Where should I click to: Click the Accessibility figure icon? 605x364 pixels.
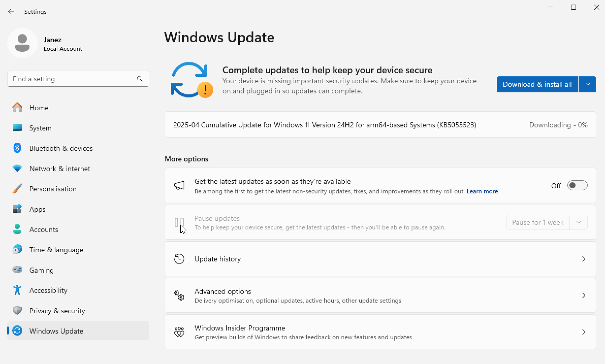click(x=17, y=290)
